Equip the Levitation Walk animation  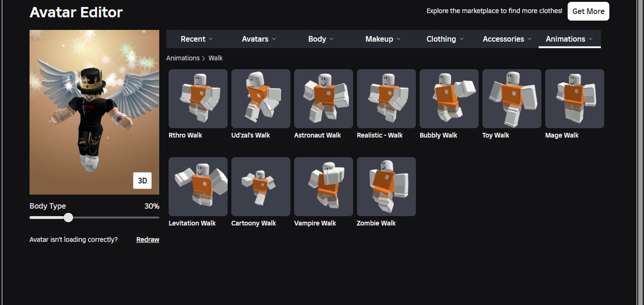pos(198,187)
